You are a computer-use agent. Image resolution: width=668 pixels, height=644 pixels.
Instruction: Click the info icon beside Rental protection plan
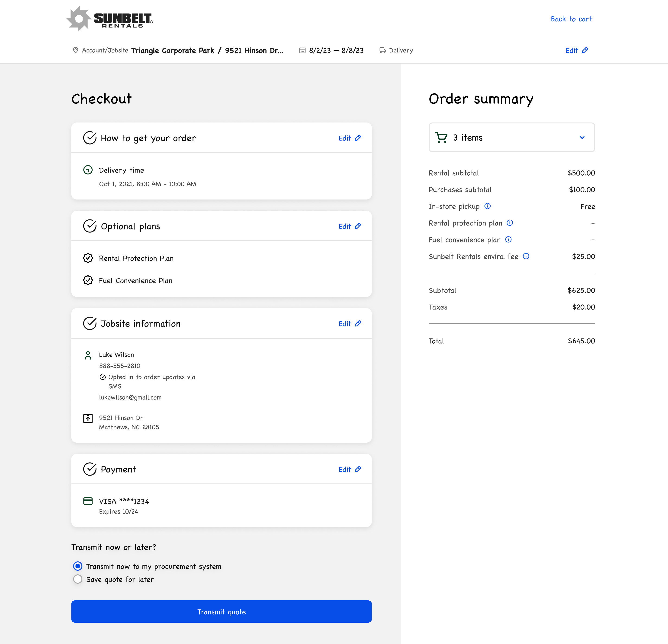click(x=510, y=223)
